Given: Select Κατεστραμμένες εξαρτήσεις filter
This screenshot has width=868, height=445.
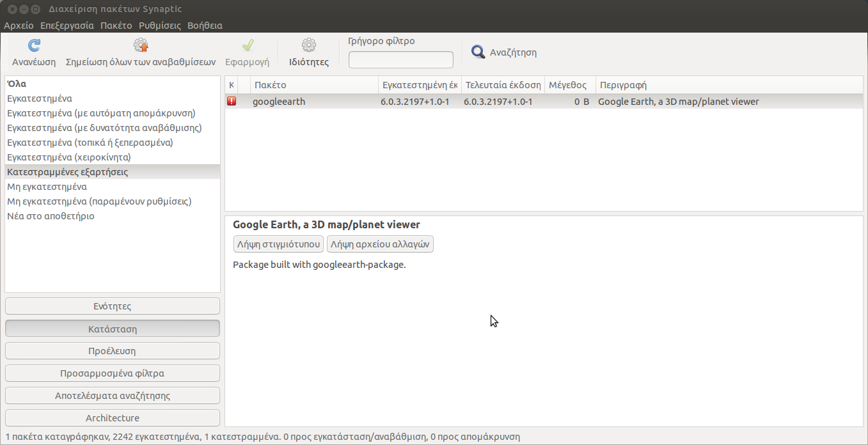Looking at the screenshot, I should 113,172.
